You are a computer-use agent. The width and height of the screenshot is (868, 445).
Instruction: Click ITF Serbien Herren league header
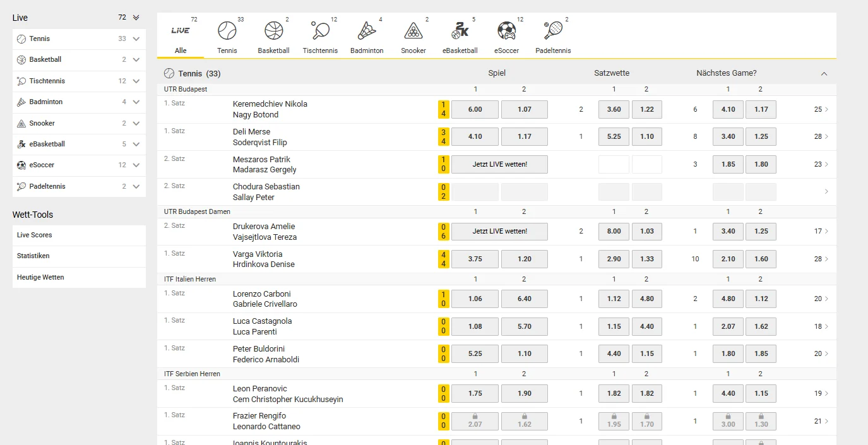pyautogui.click(x=192, y=374)
